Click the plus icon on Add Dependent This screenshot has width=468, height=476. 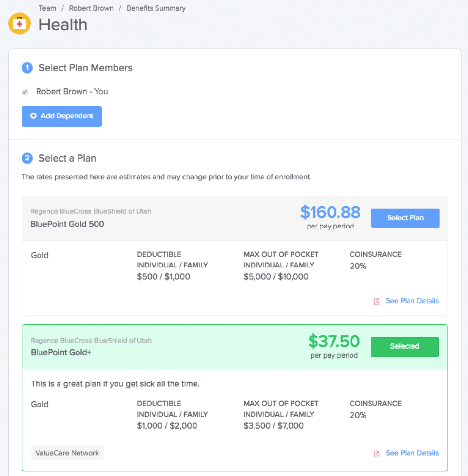coord(34,116)
